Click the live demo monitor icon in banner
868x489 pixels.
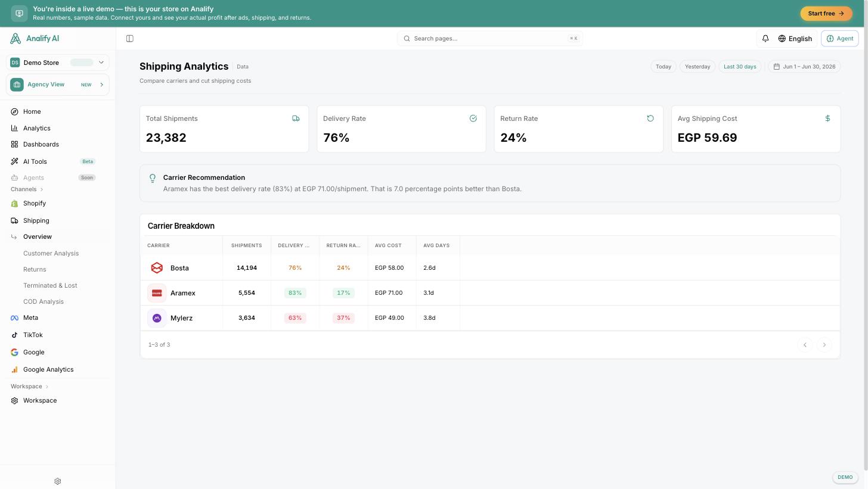[19, 13]
